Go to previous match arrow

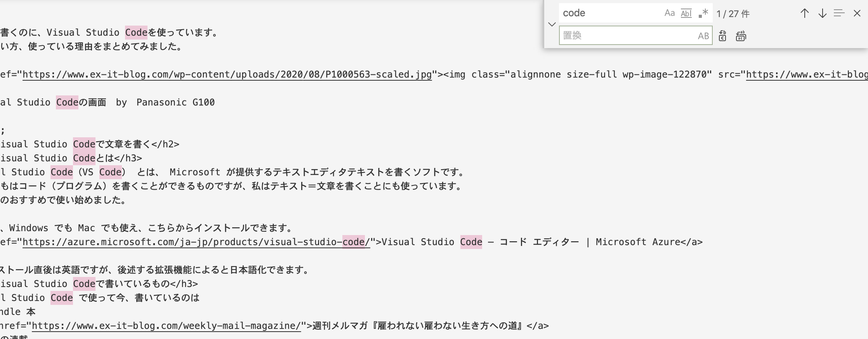[804, 13]
